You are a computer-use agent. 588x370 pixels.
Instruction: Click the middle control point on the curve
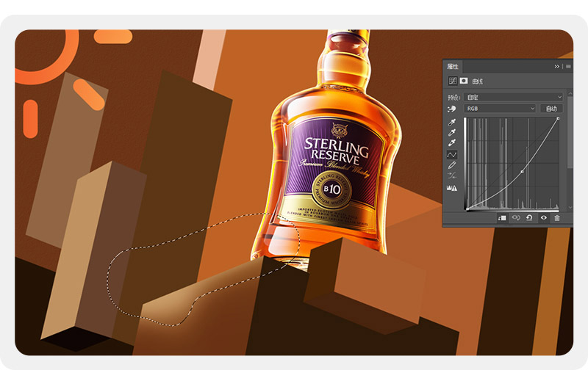[522, 172]
